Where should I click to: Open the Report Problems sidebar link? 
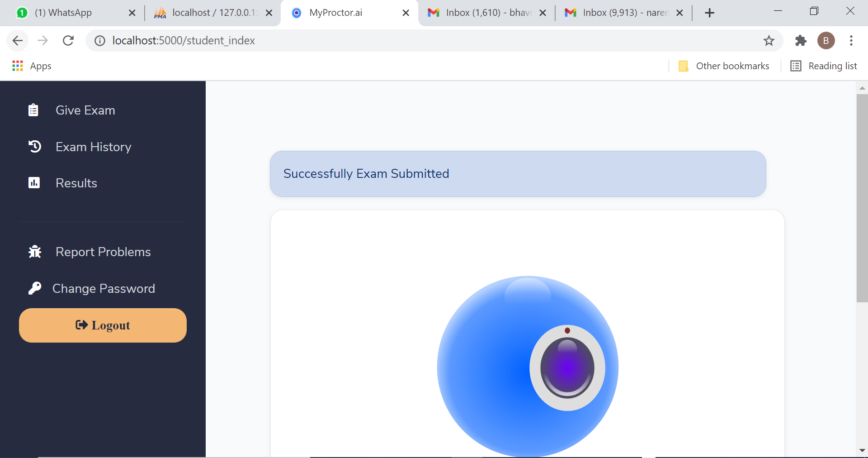pos(103,252)
